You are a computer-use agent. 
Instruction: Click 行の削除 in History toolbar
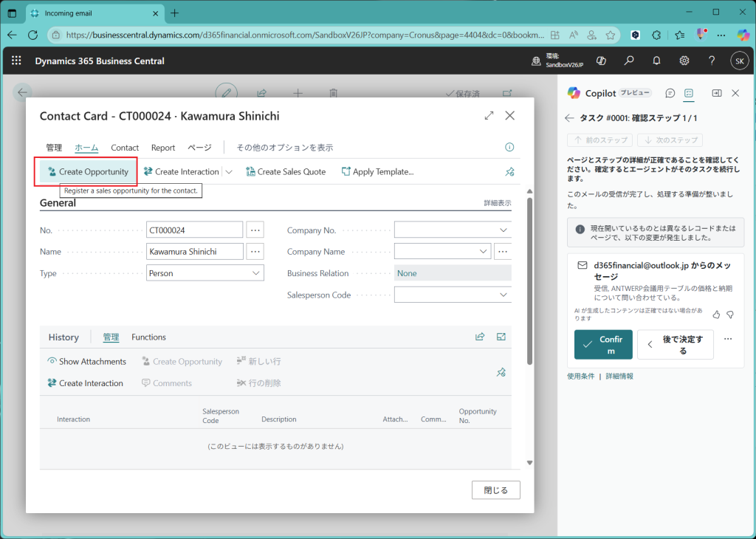pyautogui.click(x=259, y=382)
